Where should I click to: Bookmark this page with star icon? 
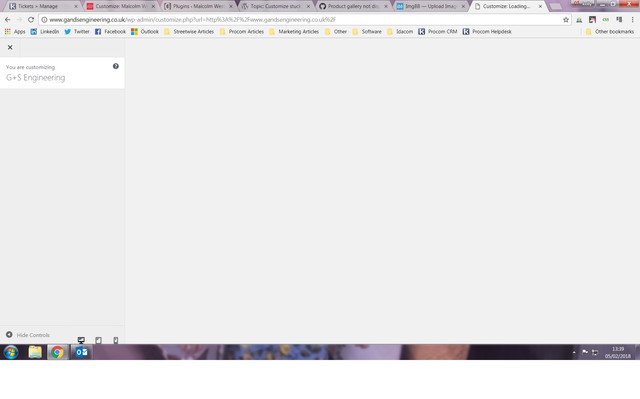click(566, 20)
